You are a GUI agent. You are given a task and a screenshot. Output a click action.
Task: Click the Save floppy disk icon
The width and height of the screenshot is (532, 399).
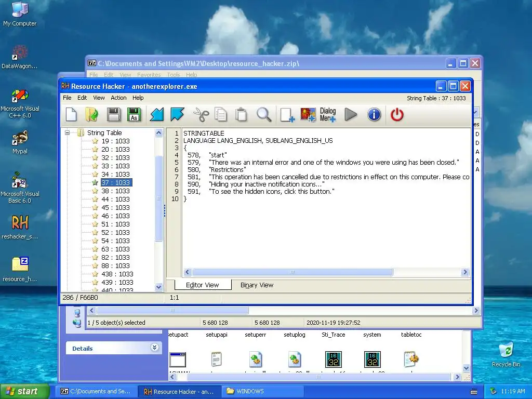pos(114,115)
